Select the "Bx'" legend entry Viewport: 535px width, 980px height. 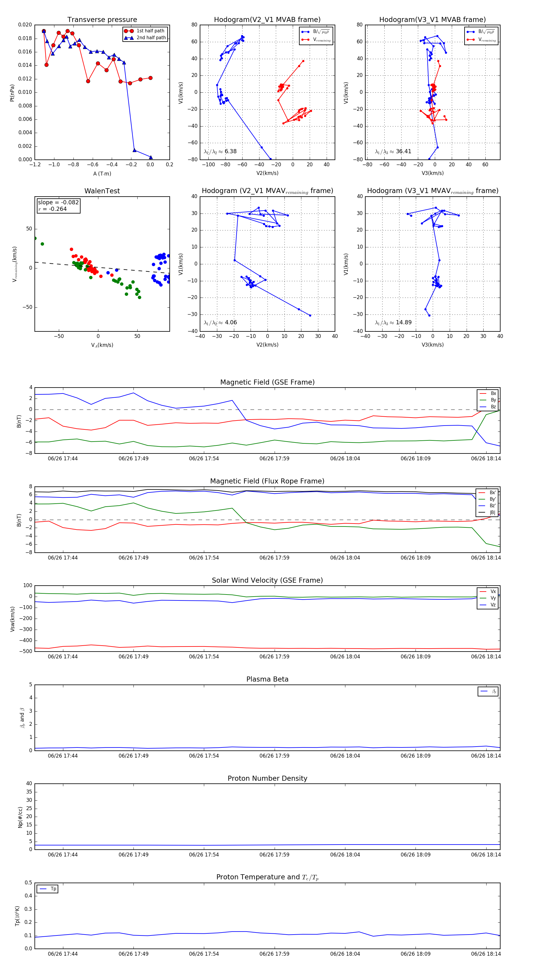point(487,493)
